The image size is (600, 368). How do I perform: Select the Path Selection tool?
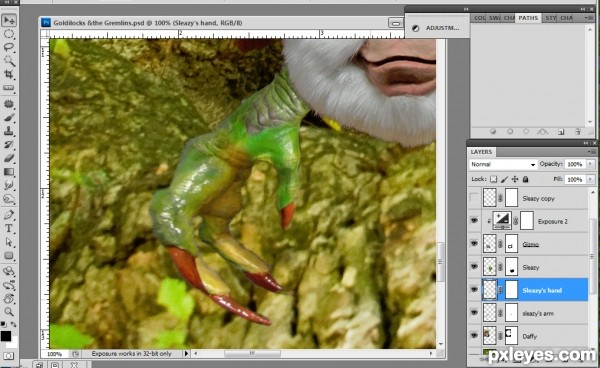point(9,242)
